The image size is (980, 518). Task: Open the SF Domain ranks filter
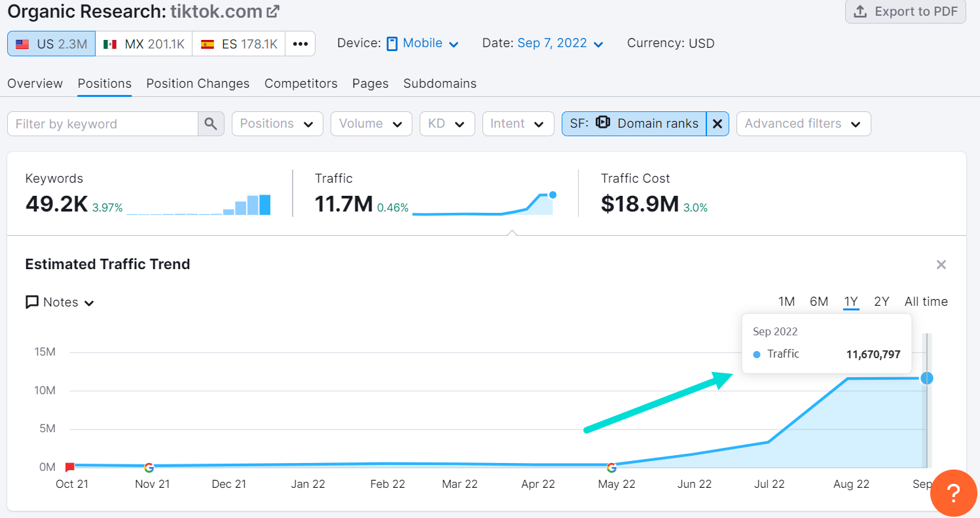634,124
